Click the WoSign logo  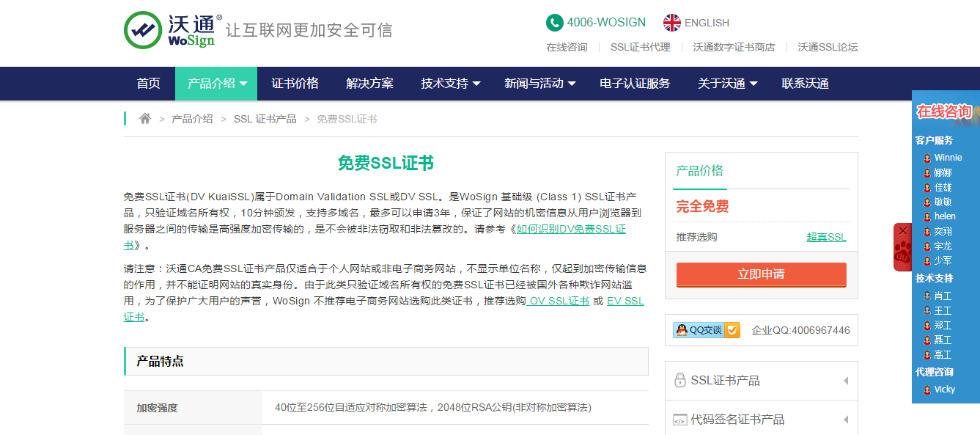(x=172, y=30)
